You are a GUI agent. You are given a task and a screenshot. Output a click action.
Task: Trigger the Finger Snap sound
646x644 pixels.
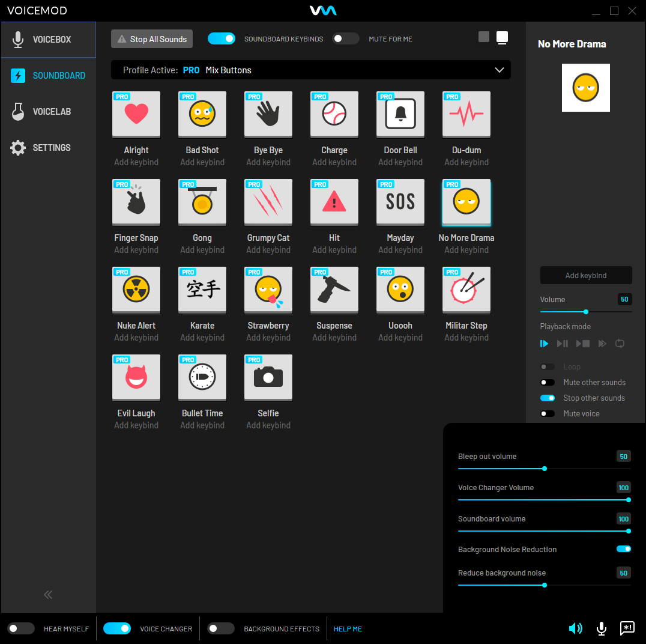[136, 202]
